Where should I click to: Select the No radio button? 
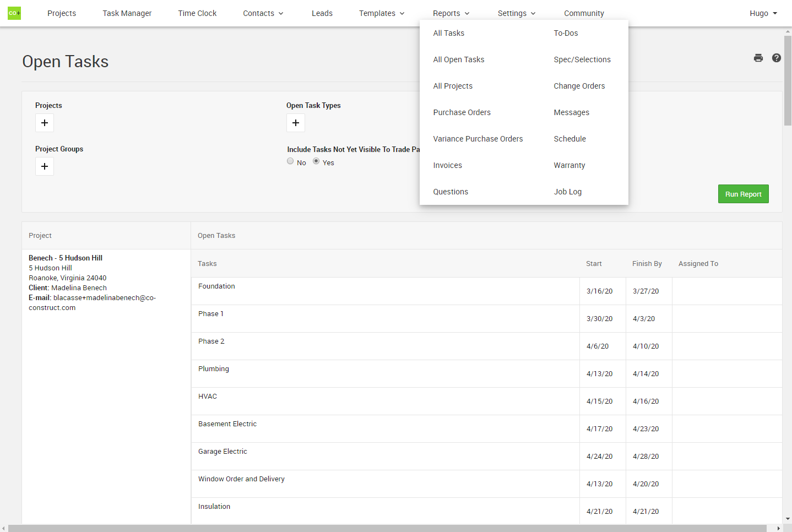point(290,161)
